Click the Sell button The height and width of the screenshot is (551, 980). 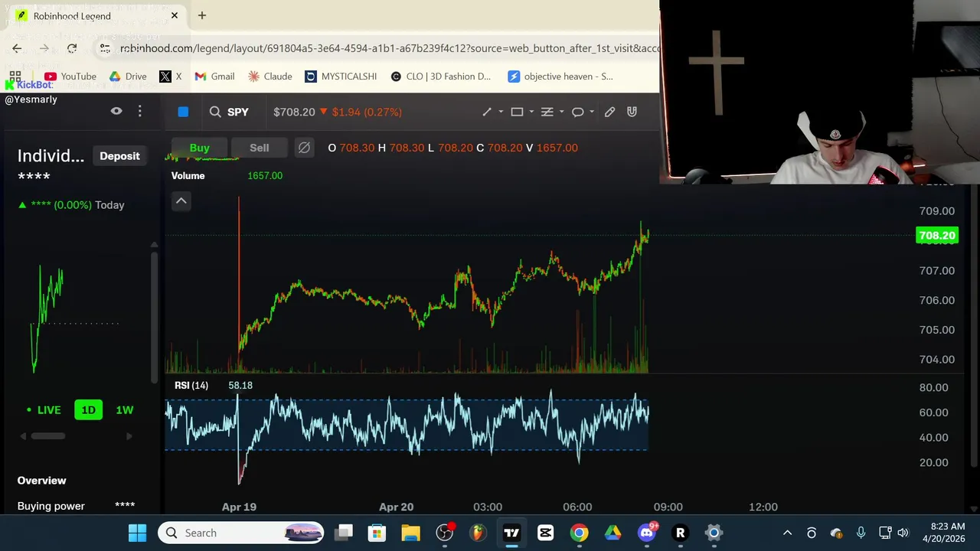click(x=259, y=148)
